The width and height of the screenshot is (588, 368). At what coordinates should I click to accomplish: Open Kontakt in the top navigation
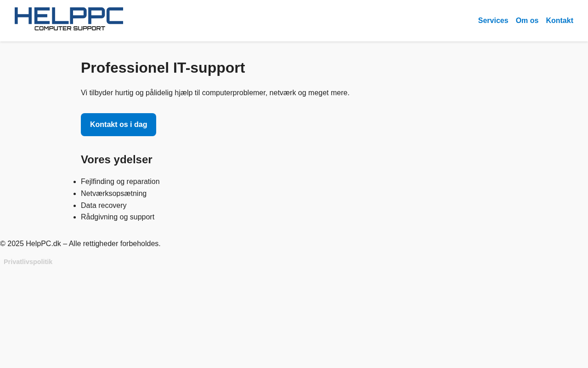(559, 21)
